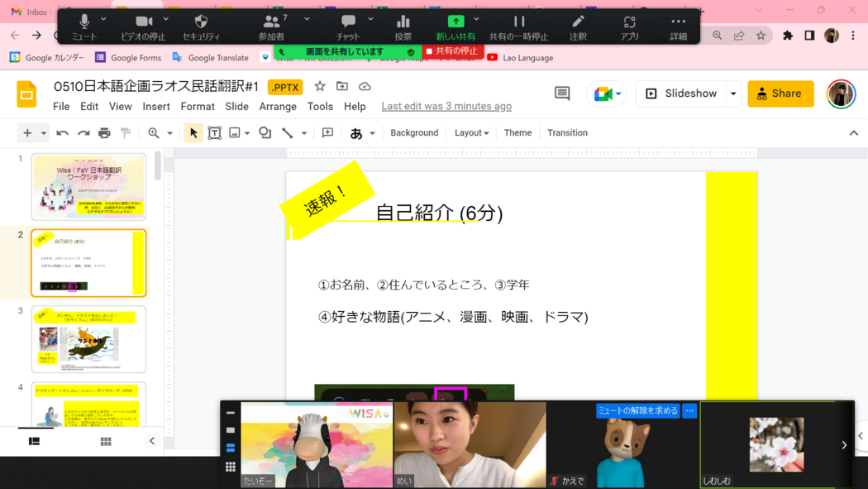The height and width of the screenshot is (489, 868).
Task: Open the Zoom polls icon
Action: pos(403,26)
